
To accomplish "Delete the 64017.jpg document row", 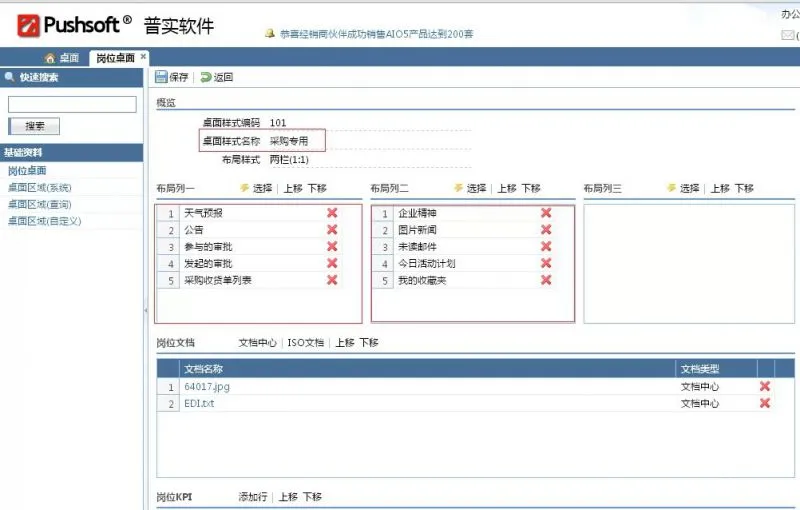I will tap(765, 386).
